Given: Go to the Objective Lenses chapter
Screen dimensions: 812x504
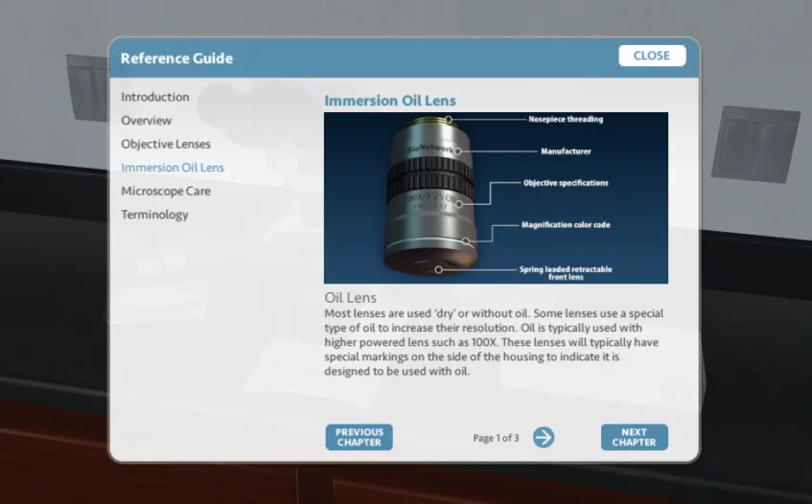Looking at the screenshot, I should (x=165, y=144).
